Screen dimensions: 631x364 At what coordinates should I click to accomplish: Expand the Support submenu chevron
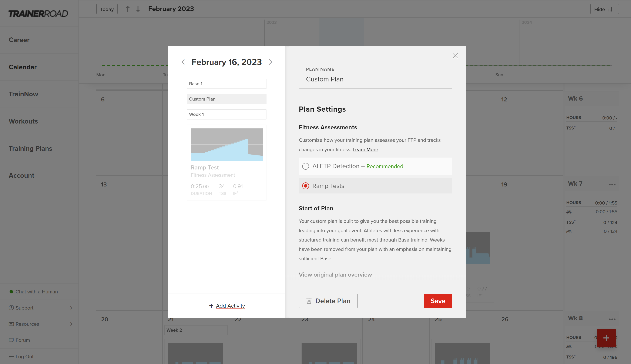pyautogui.click(x=71, y=308)
